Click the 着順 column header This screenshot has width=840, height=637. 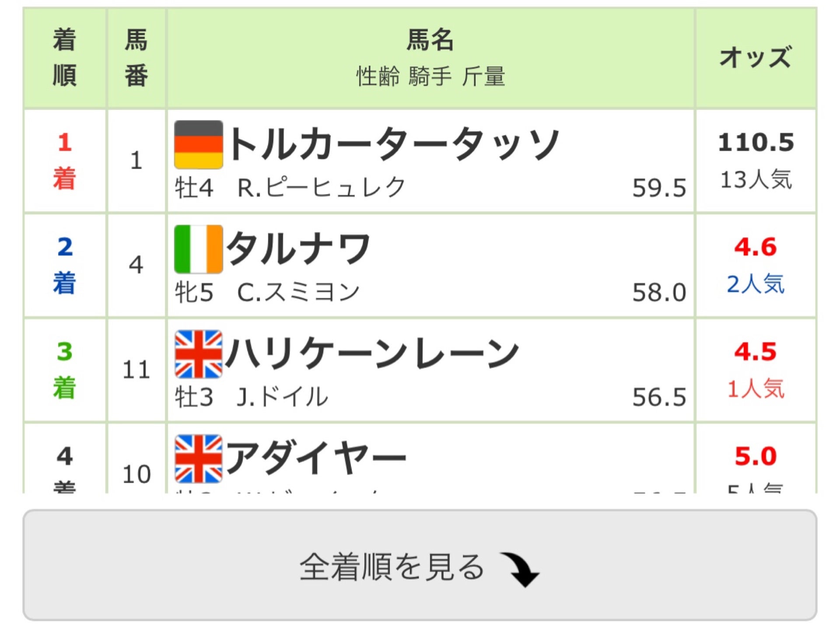tap(65, 58)
